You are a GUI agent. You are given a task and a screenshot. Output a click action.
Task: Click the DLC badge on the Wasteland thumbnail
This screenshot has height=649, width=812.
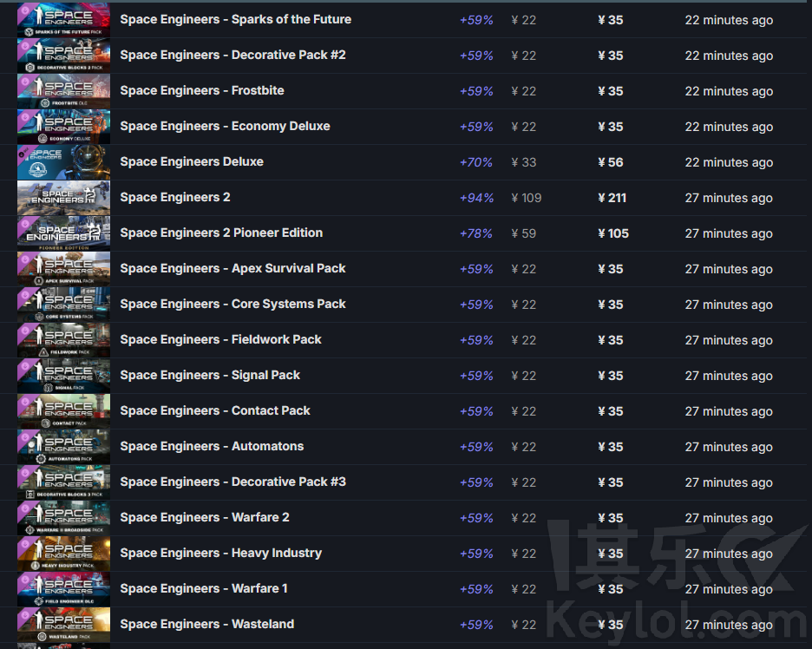pyautogui.click(x=25, y=613)
